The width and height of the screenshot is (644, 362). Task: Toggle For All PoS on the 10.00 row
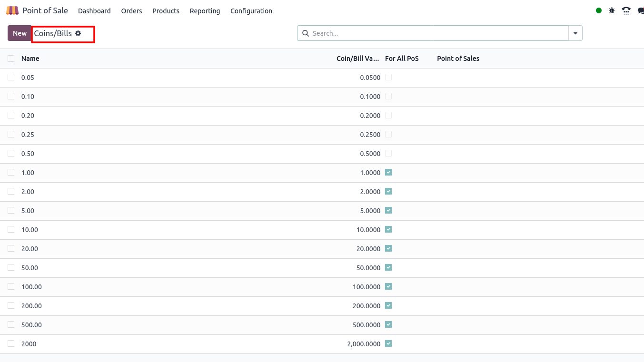tap(388, 229)
